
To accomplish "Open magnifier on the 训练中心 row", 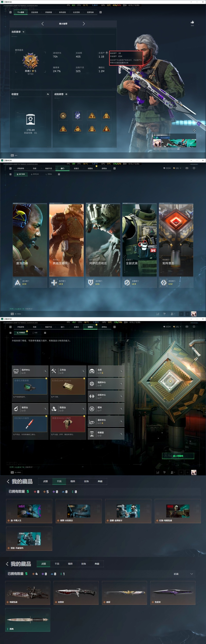I will coord(121,396).
